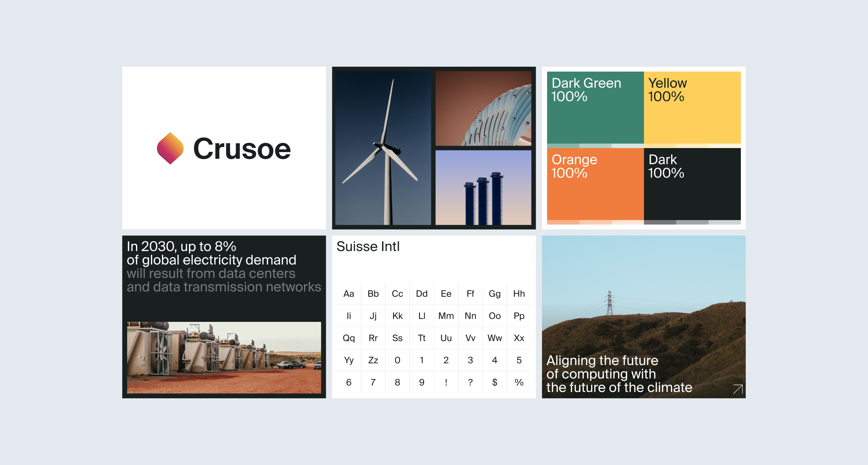Click the diagonal arrow icon on hill photo
868x465 pixels.
tap(737, 389)
